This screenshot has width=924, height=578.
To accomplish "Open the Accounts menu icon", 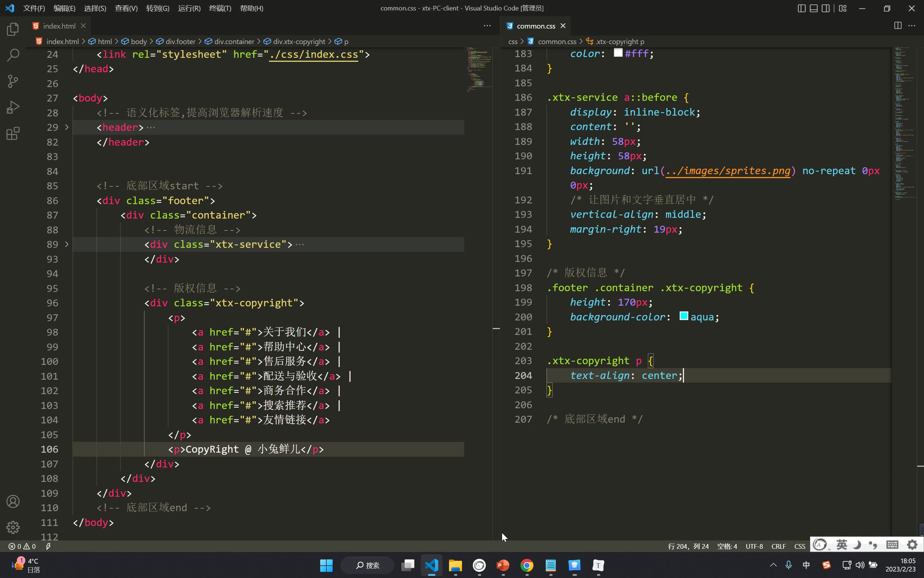I will [13, 501].
